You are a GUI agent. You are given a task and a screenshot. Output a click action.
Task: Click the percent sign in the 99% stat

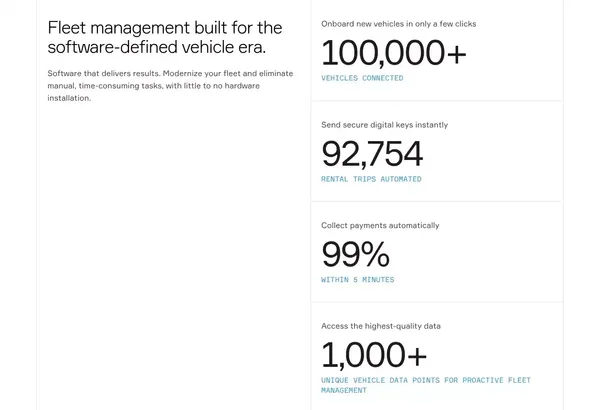point(375,254)
